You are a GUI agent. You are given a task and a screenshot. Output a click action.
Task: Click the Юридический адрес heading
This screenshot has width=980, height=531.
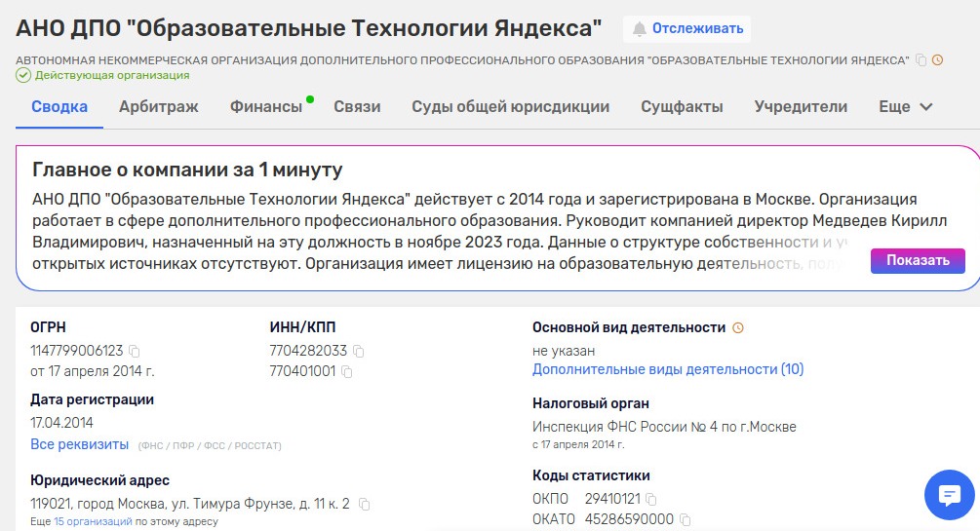pyautogui.click(x=100, y=480)
